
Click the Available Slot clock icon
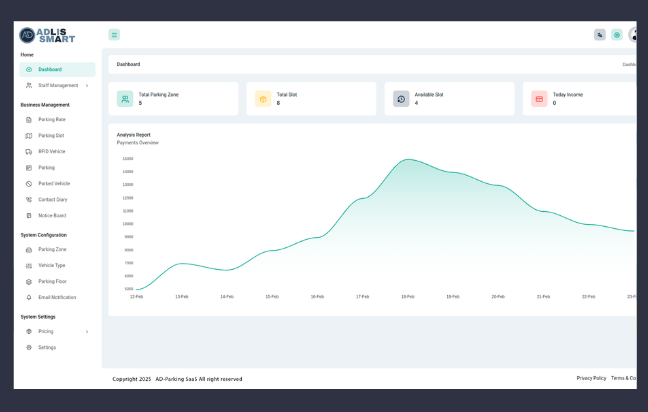(x=401, y=99)
